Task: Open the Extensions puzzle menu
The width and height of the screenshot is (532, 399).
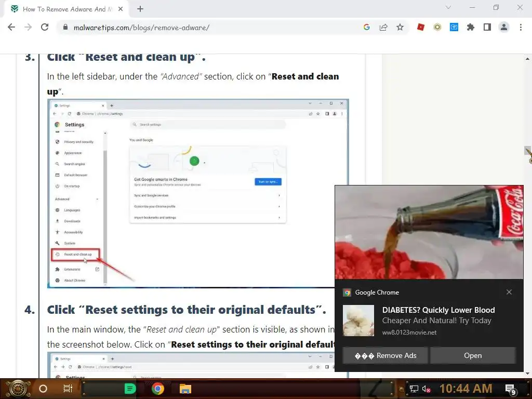Action: coord(471,27)
